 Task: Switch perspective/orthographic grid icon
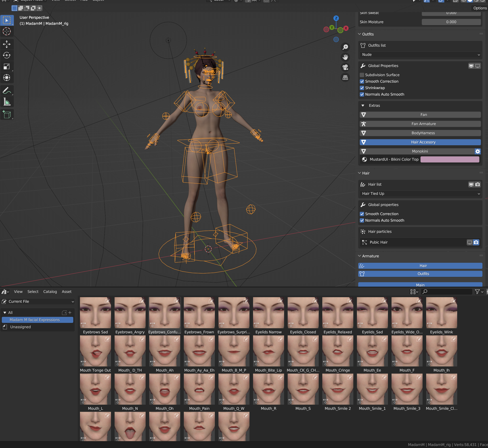tap(345, 77)
